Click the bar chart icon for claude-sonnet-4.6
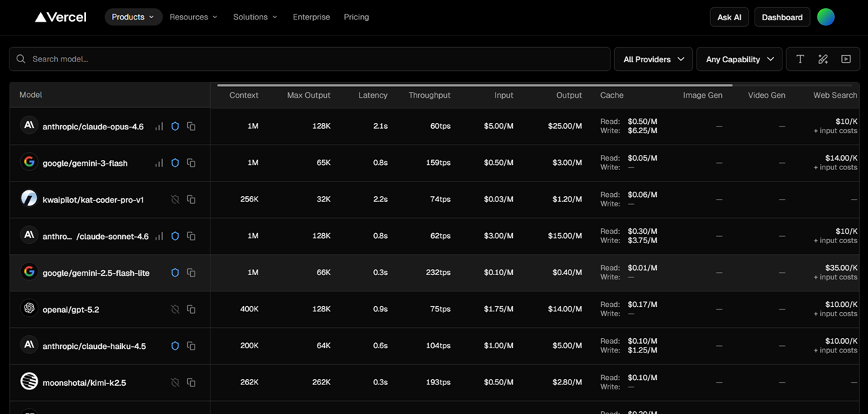868x414 pixels. tap(159, 236)
